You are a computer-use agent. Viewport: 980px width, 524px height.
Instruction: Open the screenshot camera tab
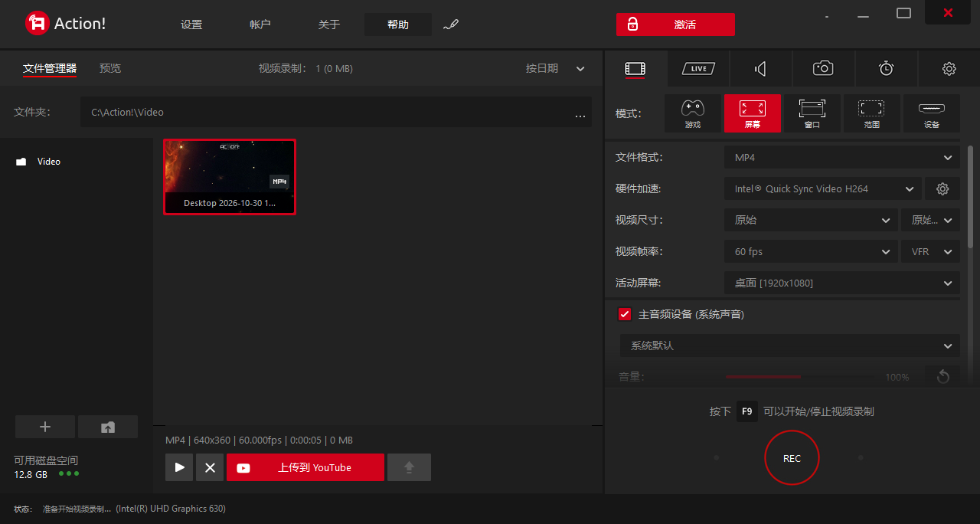pyautogui.click(x=823, y=69)
